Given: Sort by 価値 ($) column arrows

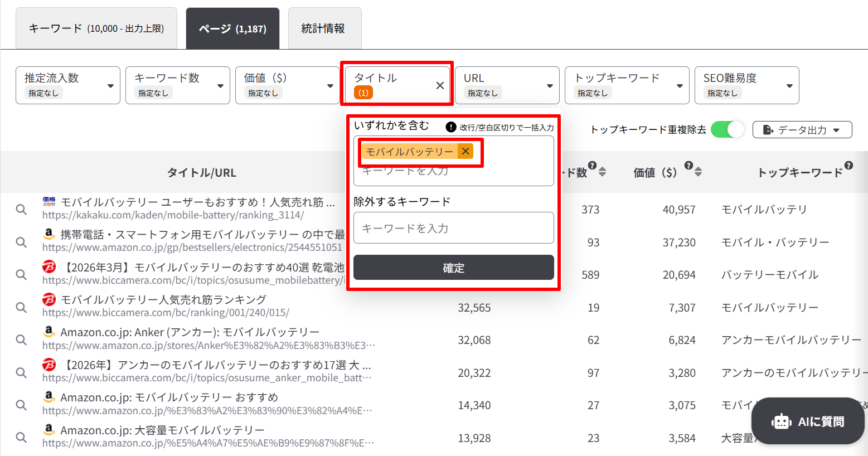Looking at the screenshot, I should point(699,172).
